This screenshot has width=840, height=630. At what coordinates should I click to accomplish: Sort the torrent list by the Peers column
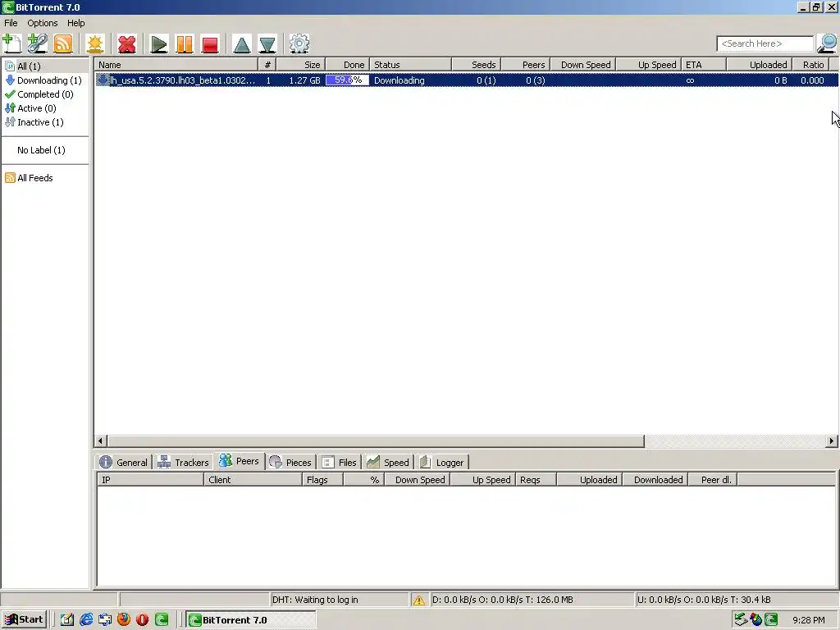(526, 65)
